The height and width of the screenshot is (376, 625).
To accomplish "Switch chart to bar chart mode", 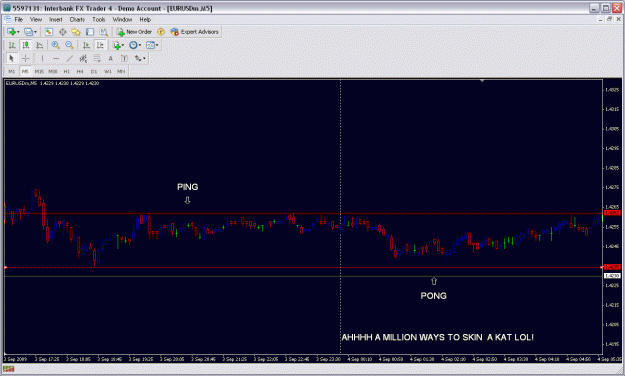I will (x=12, y=45).
